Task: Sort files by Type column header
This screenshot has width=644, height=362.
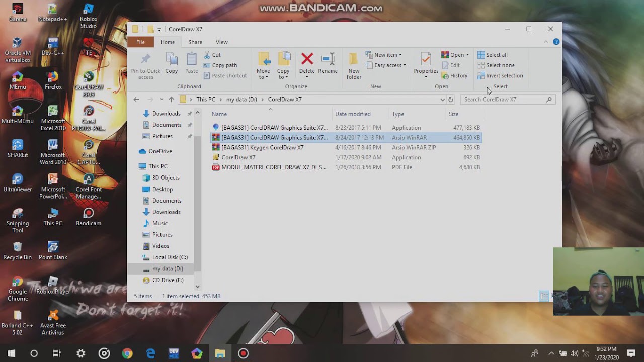Action: [417, 114]
